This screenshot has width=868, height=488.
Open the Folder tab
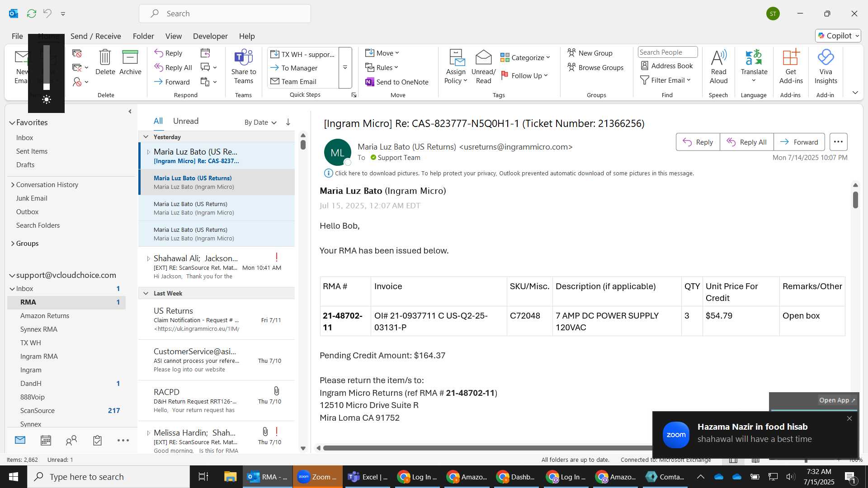(x=143, y=36)
